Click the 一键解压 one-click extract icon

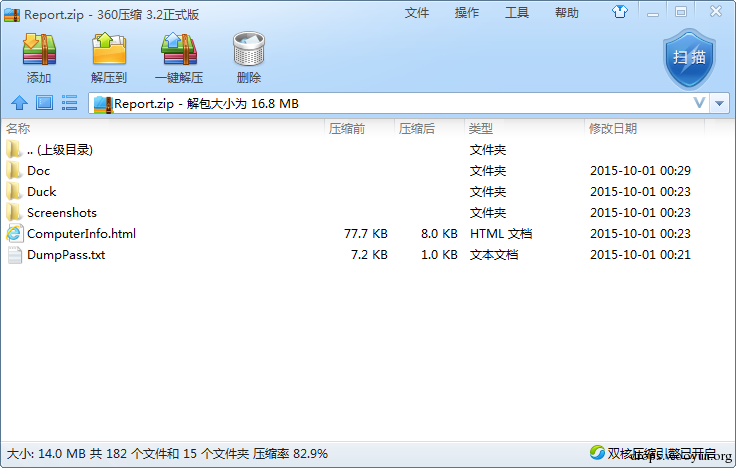point(179,49)
